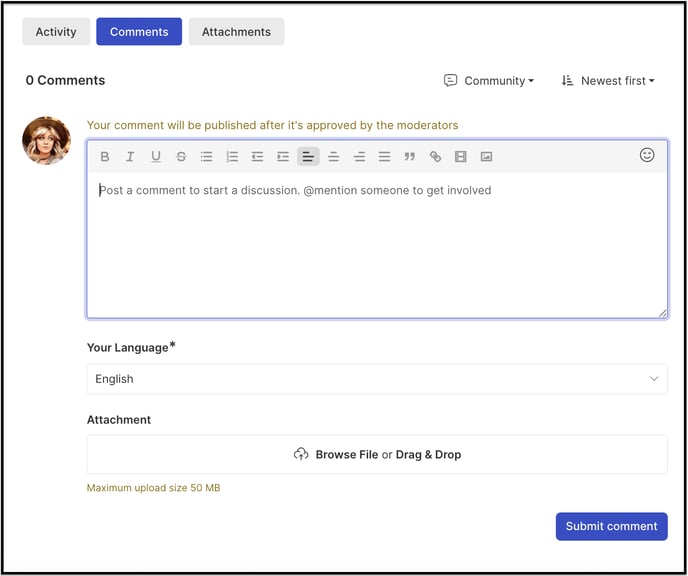Insert a video into comment
This screenshot has height=576, width=688.
(461, 157)
